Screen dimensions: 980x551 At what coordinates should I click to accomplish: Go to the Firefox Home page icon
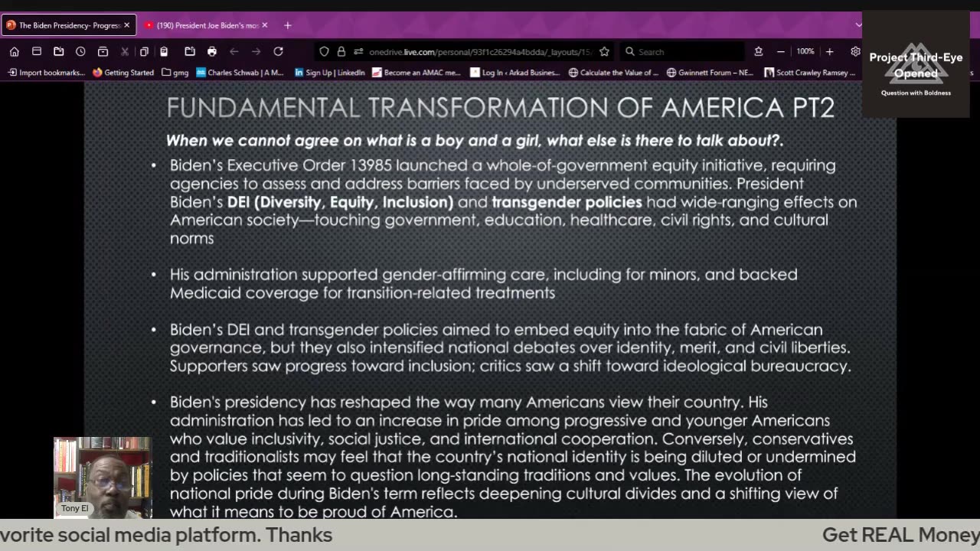14,51
